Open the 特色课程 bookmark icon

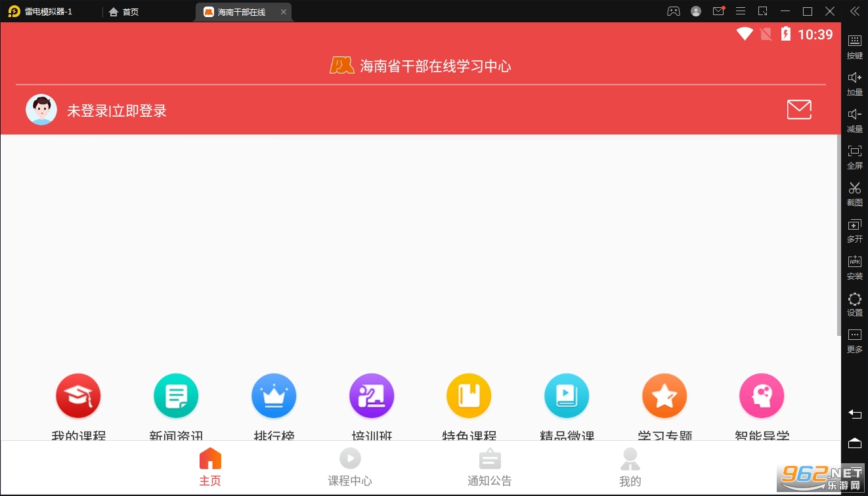469,396
